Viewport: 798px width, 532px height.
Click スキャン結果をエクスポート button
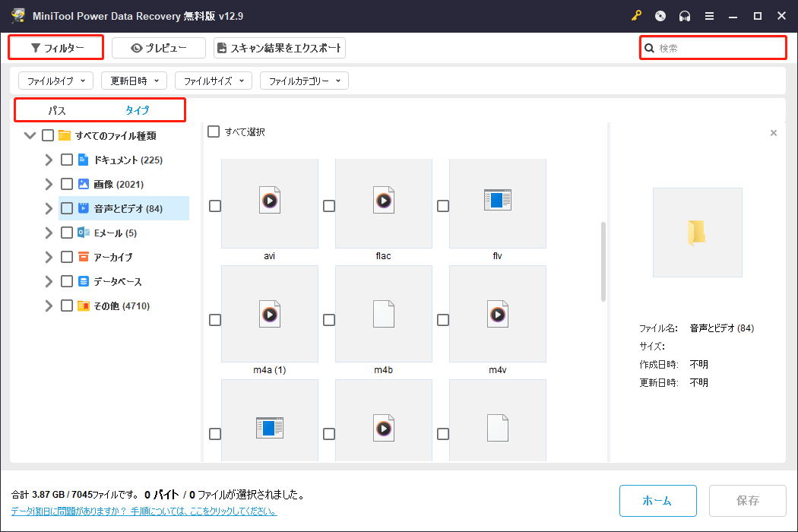tap(280, 48)
